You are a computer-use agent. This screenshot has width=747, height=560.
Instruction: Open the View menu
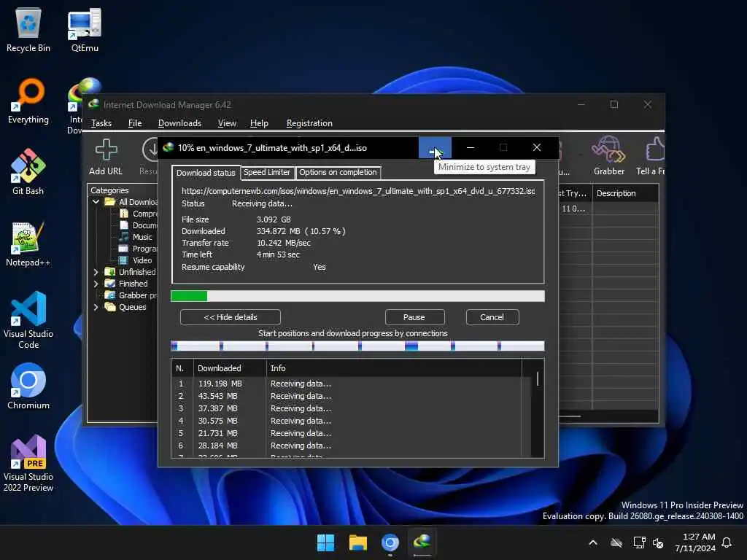[227, 123]
